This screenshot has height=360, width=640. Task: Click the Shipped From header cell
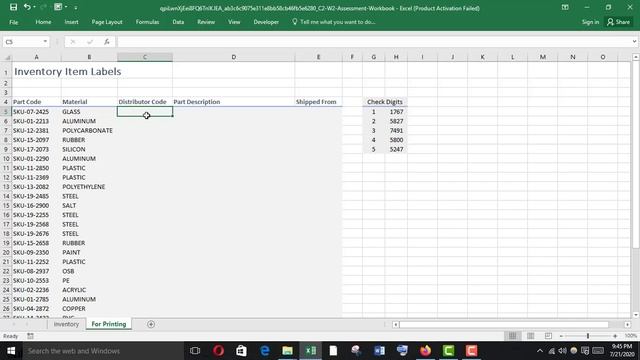(318, 102)
